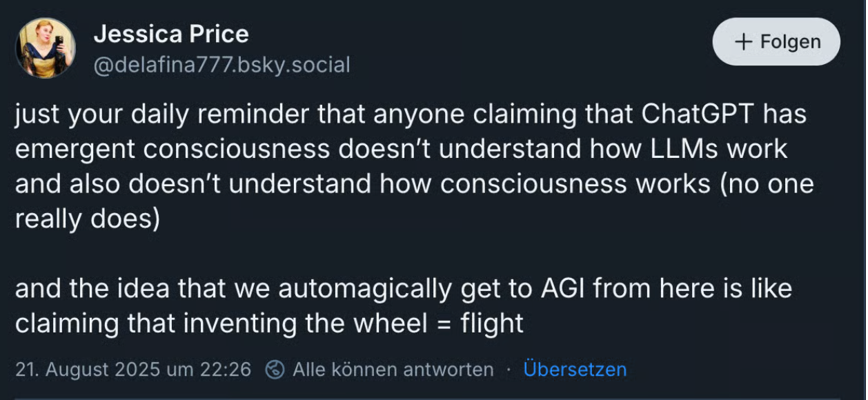Click the reply-permission icon beside the timestamp
The image size is (868, 400).
275,370
